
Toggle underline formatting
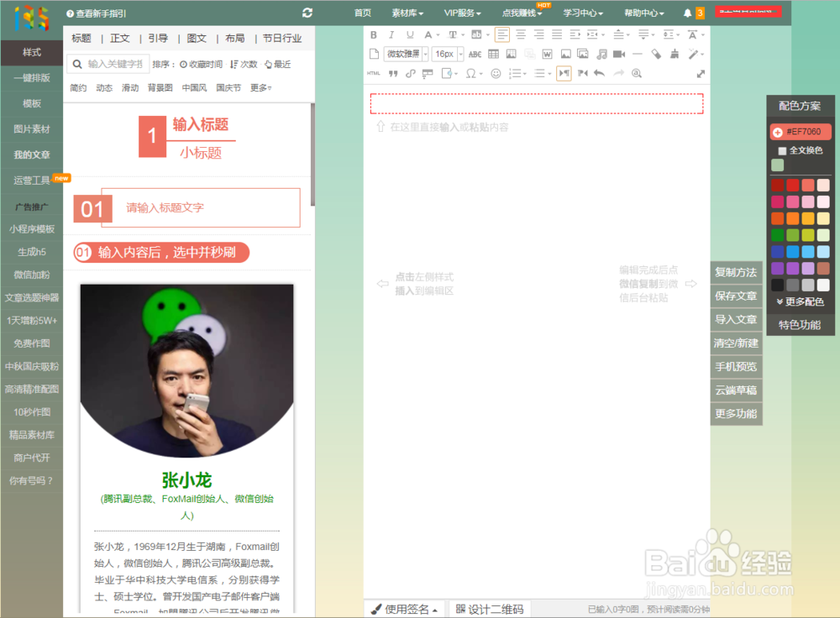click(409, 34)
